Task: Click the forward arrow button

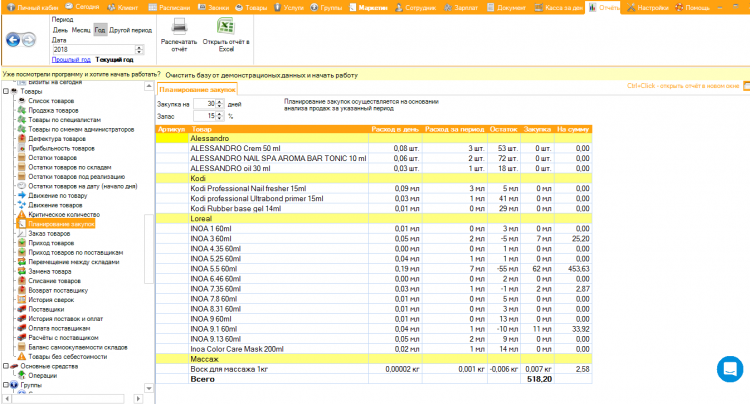Action: click(29, 40)
